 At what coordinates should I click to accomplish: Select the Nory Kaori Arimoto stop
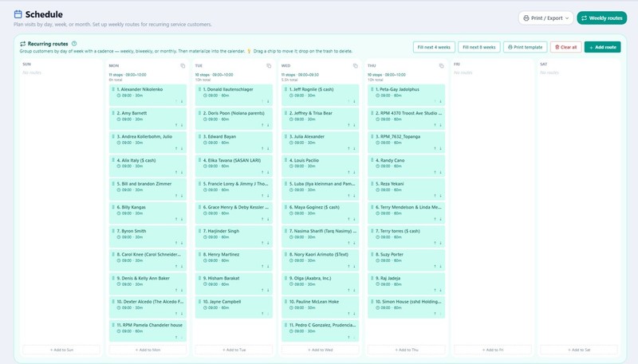[321, 260]
